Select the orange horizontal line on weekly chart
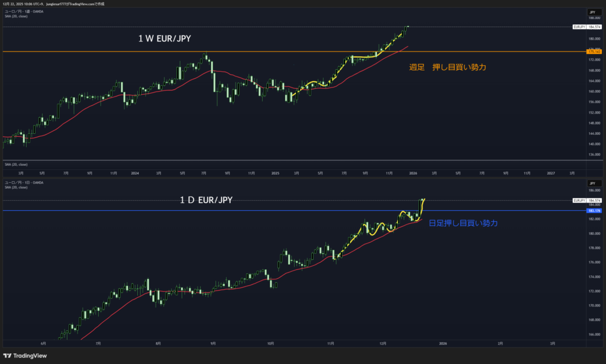Viewport: 606px width, 364px height. tap(178, 52)
